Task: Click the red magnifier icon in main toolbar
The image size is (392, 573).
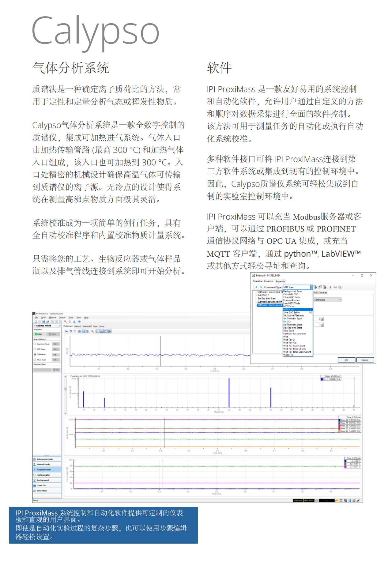Action: [x=65, y=322]
